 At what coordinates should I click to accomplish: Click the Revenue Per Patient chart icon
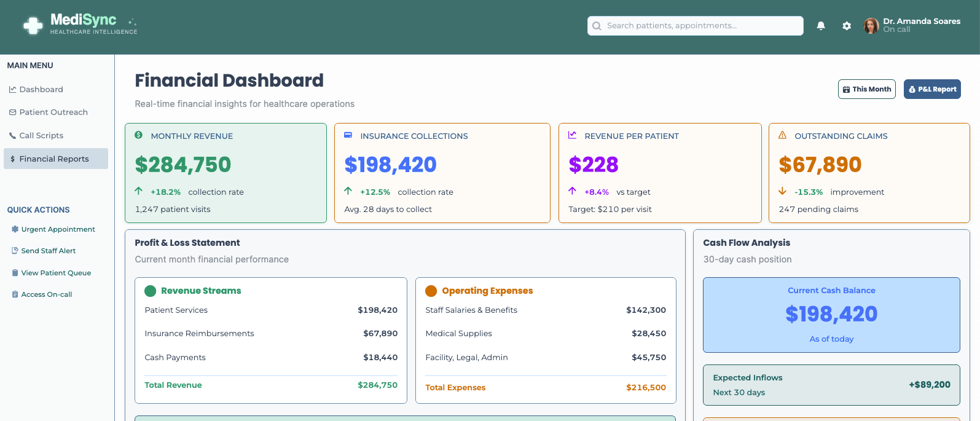(x=572, y=135)
